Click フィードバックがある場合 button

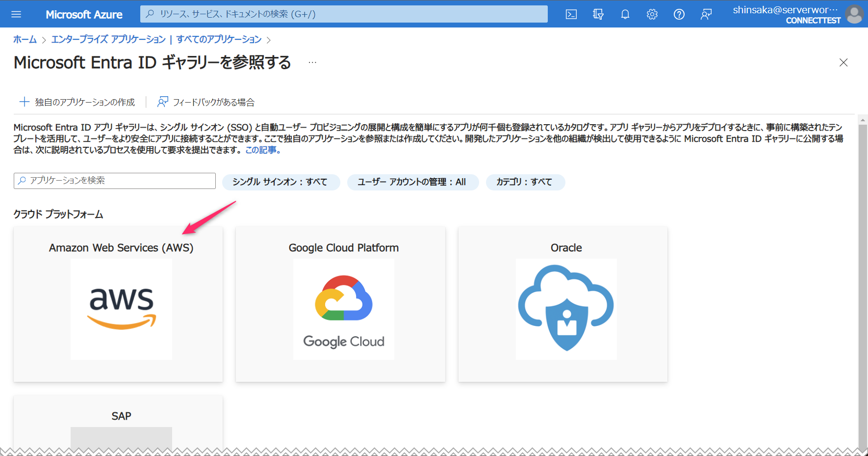point(206,102)
